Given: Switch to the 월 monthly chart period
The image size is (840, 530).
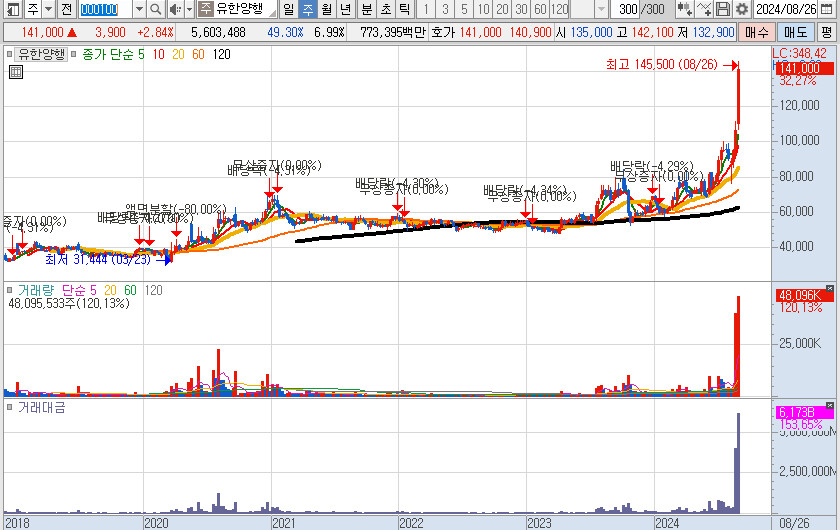Looking at the screenshot, I should [326, 9].
